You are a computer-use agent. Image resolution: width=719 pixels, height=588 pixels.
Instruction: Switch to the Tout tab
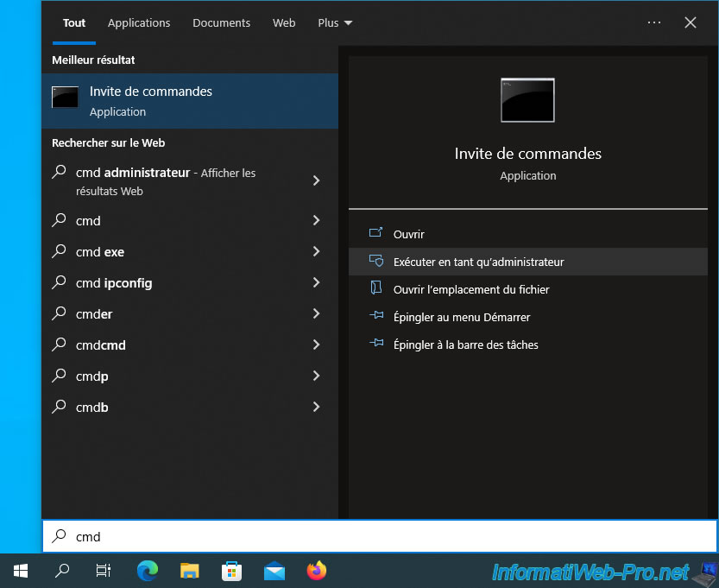(x=74, y=23)
